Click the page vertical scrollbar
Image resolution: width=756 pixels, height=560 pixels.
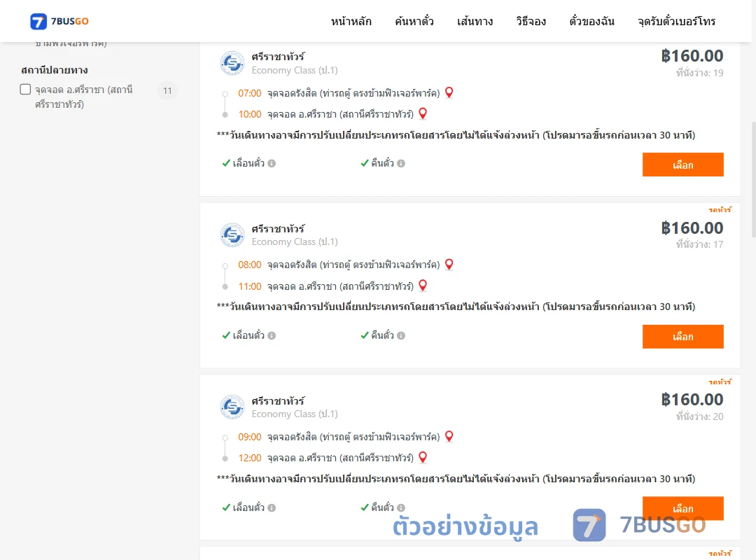pyautogui.click(x=753, y=179)
